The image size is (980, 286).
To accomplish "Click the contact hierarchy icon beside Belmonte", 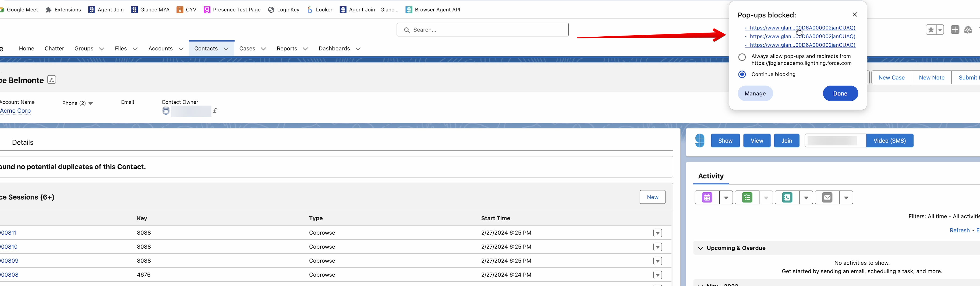I will (x=52, y=80).
